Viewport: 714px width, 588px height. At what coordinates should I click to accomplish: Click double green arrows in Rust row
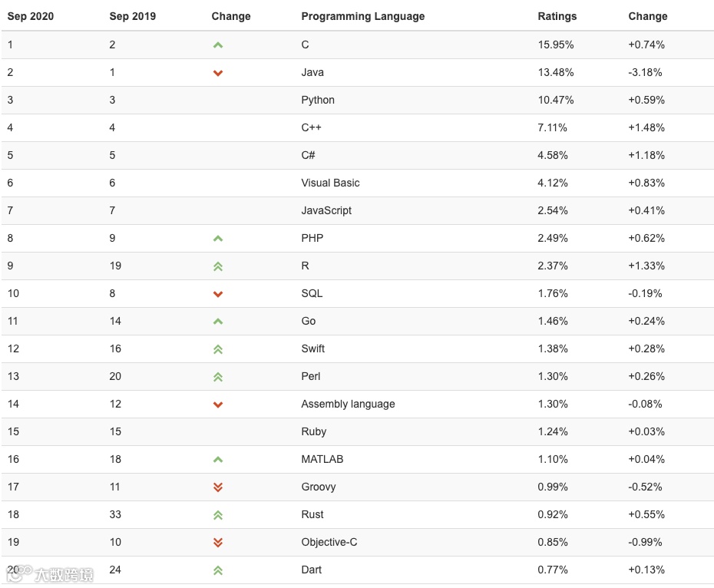click(x=218, y=515)
